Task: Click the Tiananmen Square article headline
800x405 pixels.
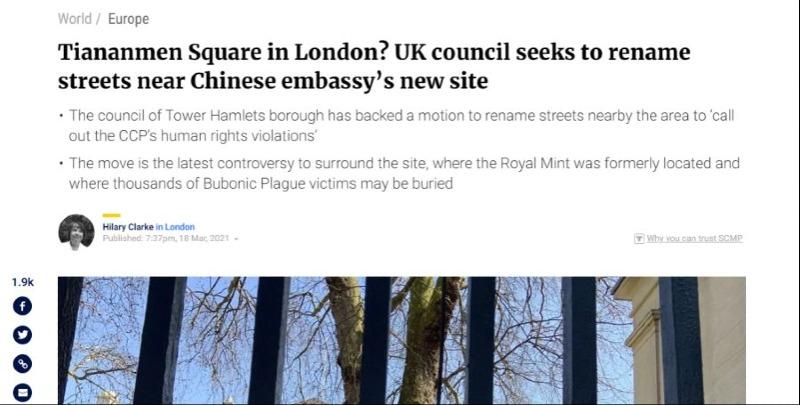Action: click(x=374, y=66)
